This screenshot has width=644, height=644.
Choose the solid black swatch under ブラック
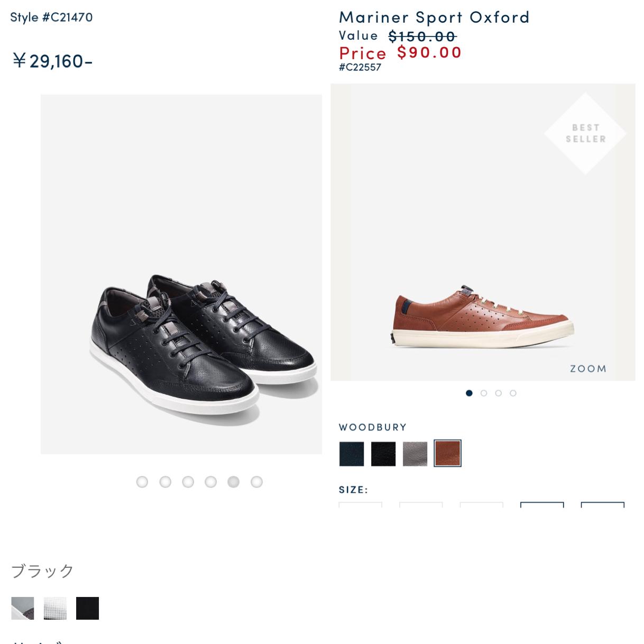(87, 608)
